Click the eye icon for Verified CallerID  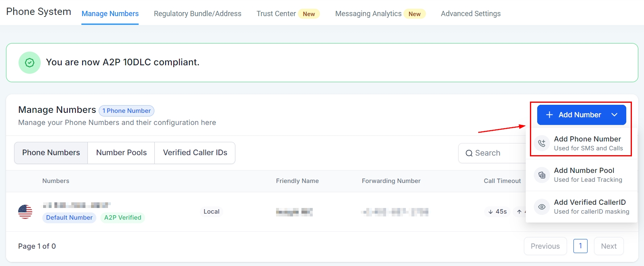click(542, 207)
